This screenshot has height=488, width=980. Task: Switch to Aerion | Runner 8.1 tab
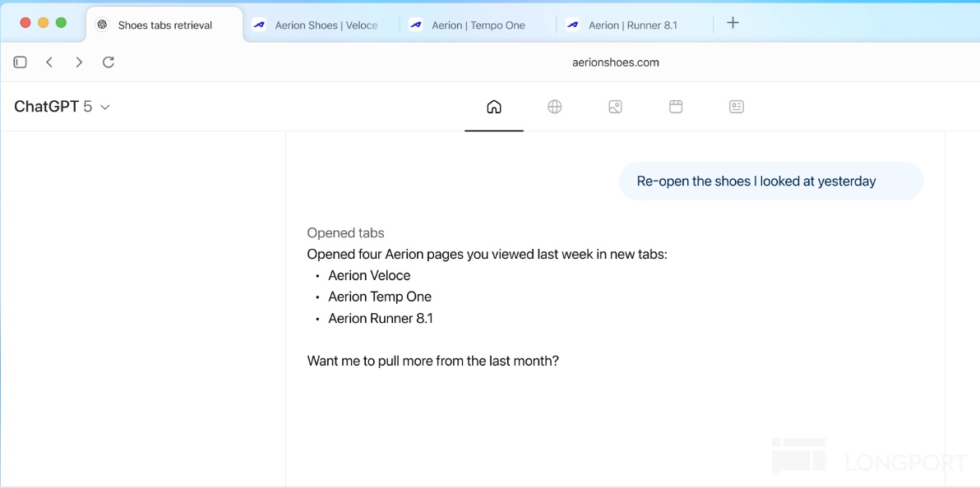point(632,25)
